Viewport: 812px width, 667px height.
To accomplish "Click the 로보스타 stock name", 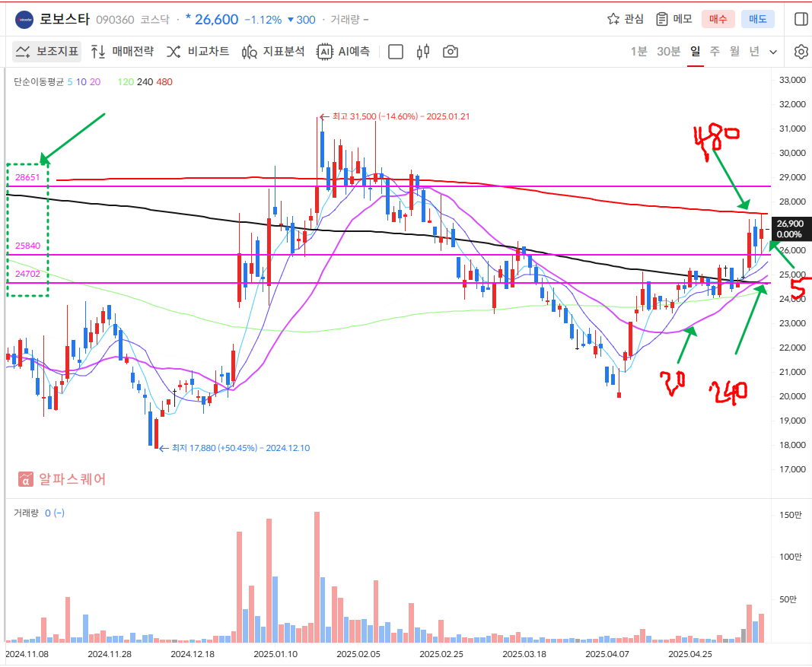I will [65, 19].
